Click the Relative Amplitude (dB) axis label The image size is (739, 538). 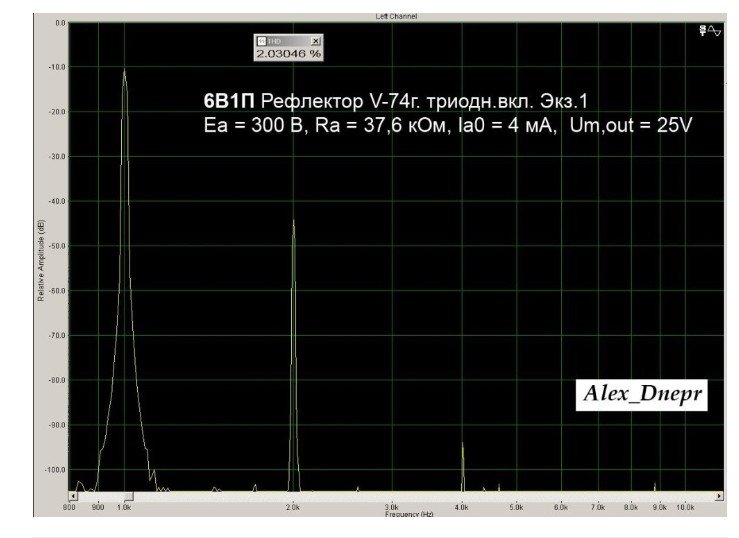pyautogui.click(x=41, y=261)
